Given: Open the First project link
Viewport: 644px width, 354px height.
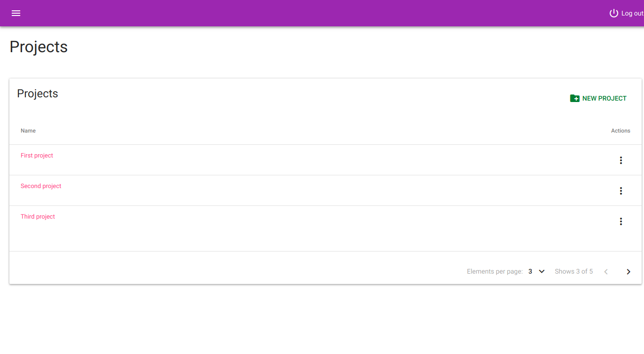Looking at the screenshot, I should click(x=37, y=156).
